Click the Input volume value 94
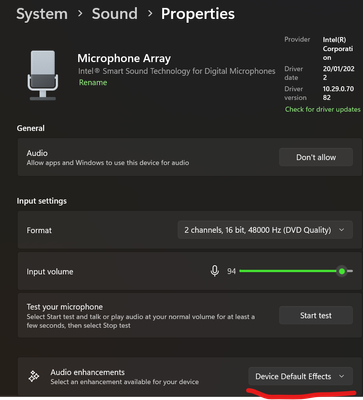Image resolution: width=363 pixels, height=400 pixels. (x=231, y=271)
